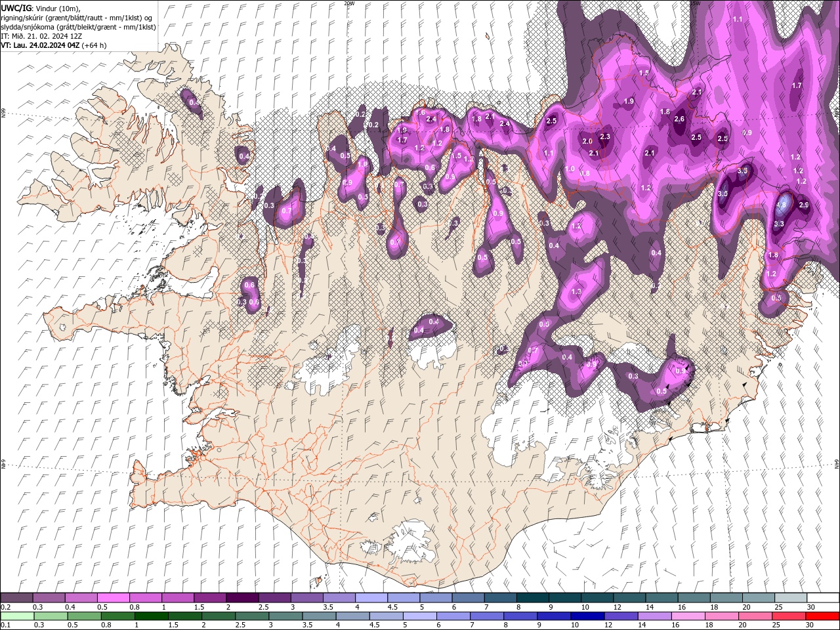Pick the bright pink swatch between snow 0.5 and 0.8
Screen dimensions: 840x630
pos(113,598)
